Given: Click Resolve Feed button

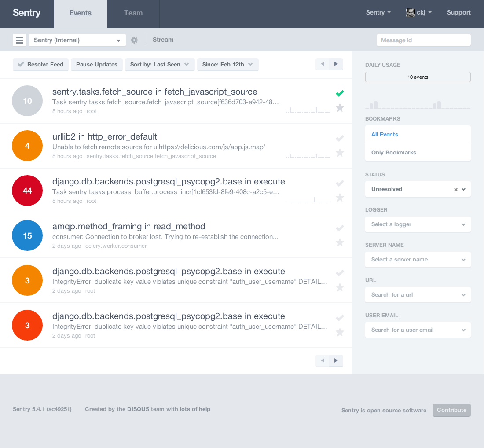Looking at the screenshot, I should [40, 65].
